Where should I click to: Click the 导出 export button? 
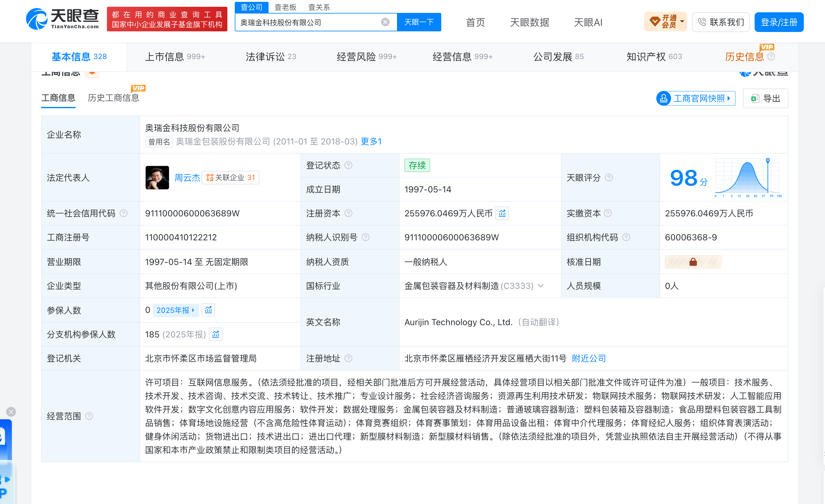click(765, 98)
